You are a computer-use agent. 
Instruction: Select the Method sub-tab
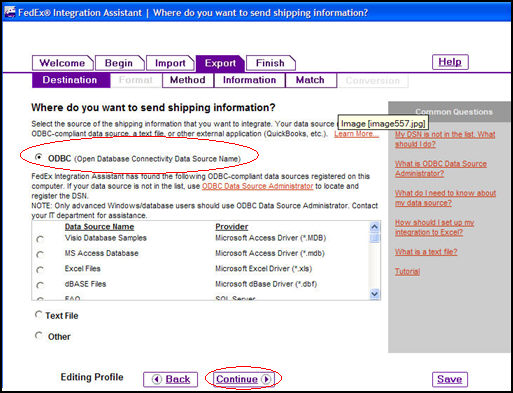[188, 80]
